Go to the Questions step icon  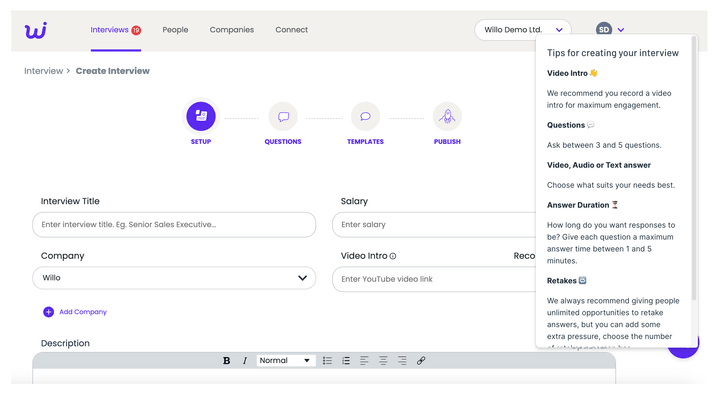coord(283,117)
